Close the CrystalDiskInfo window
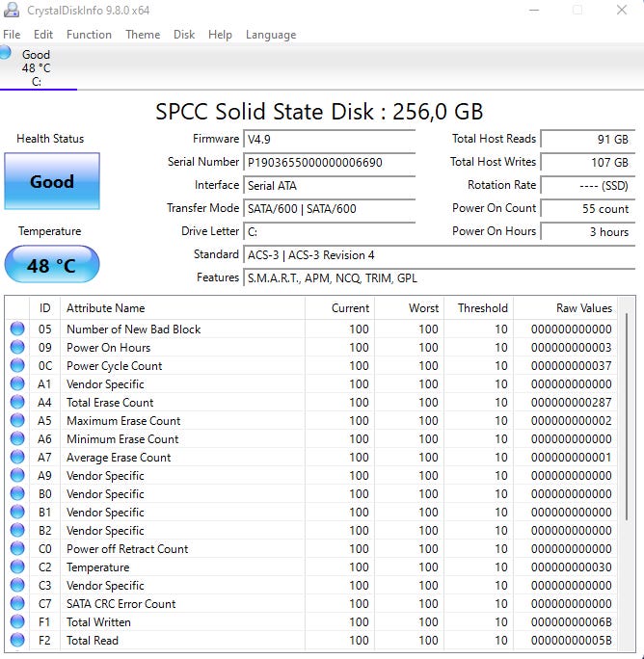 coord(622,10)
